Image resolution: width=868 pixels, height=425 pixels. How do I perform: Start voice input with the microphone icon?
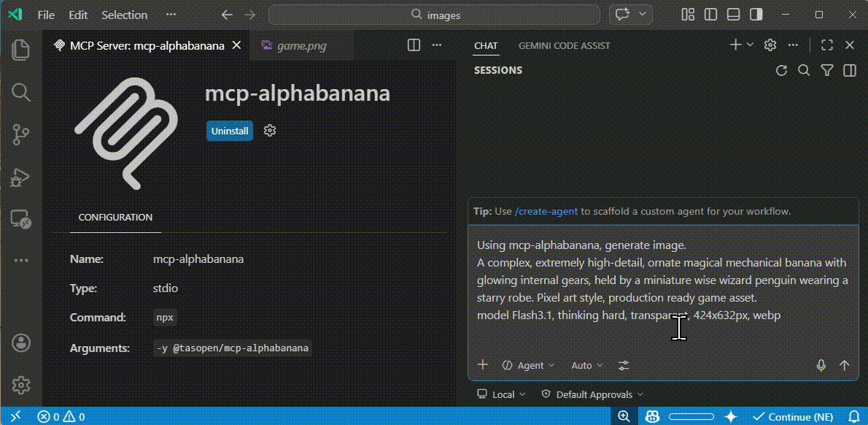click(x=821, y=365)
